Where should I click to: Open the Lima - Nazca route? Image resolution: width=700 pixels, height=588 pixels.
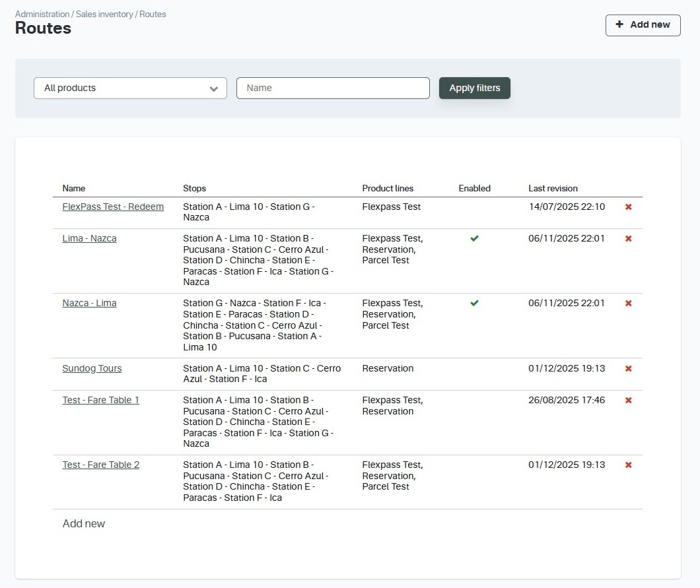pos(89,238)
